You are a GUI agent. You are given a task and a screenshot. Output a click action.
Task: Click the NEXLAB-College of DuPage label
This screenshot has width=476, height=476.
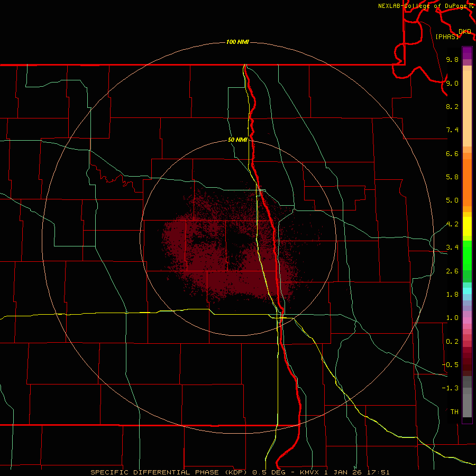(422, 6)
